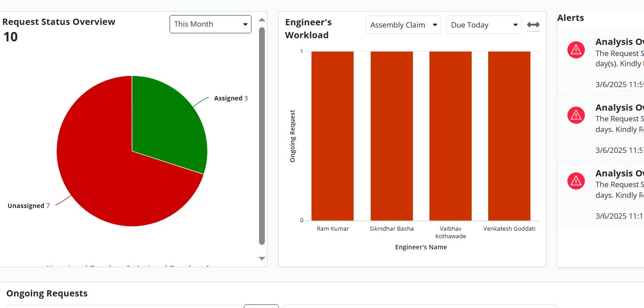The width and height of the screenshot is (644, 308).
Task: Click the scroll up arrow of status panel
Action: point(262,20)
